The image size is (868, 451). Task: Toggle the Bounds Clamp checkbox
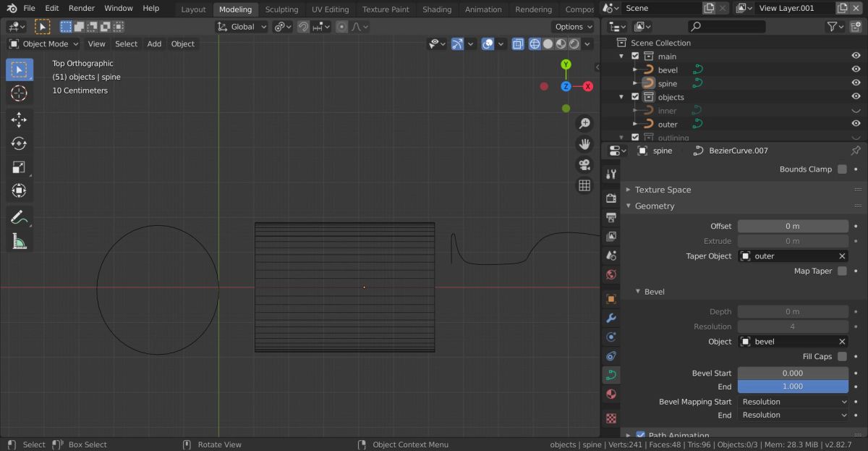click(x=842, y=169)
